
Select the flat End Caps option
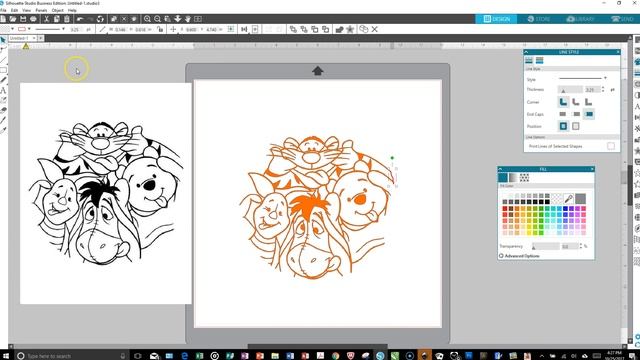563,114
